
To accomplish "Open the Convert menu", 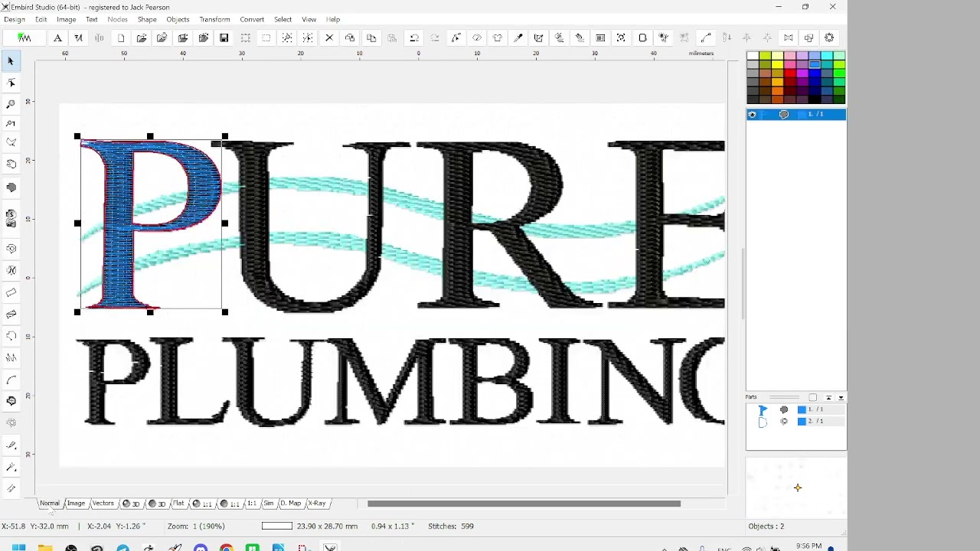I will [x=252, y=19].
